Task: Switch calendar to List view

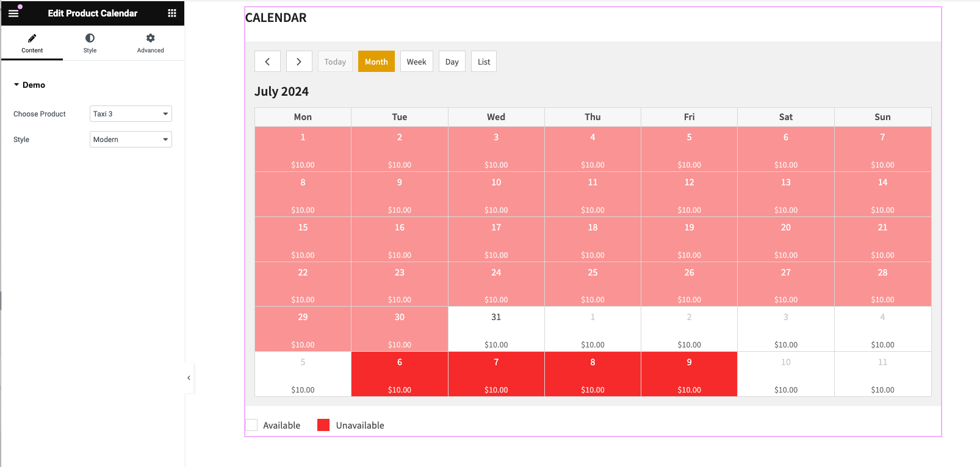Action: click(484, 62)
